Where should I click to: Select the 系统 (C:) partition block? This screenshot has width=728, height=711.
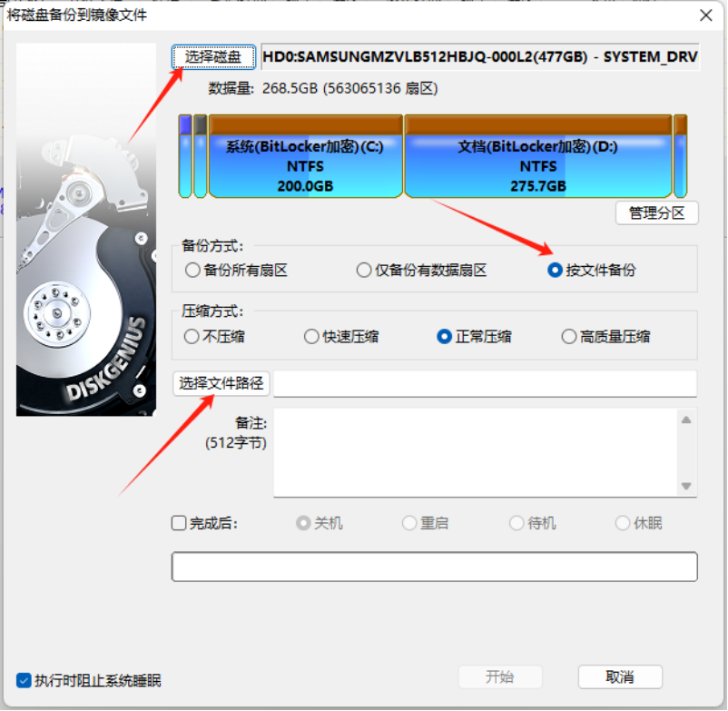(306, 156)
